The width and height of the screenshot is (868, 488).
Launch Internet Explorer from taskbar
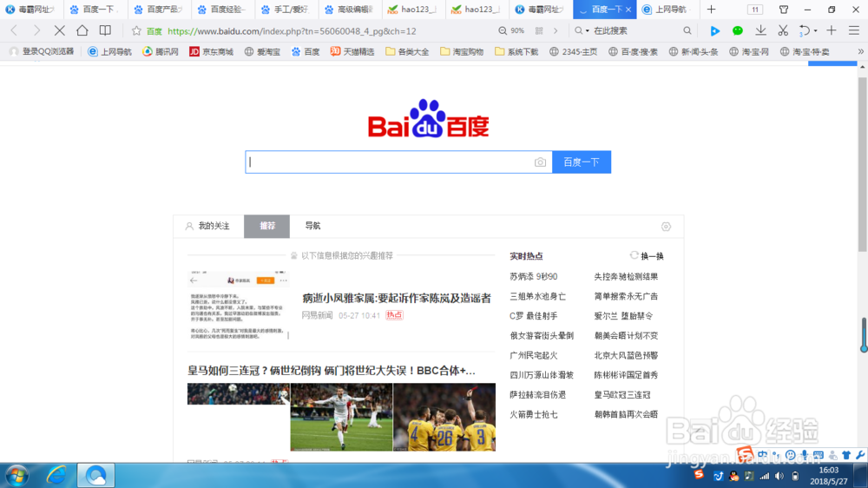coord(56,475)
